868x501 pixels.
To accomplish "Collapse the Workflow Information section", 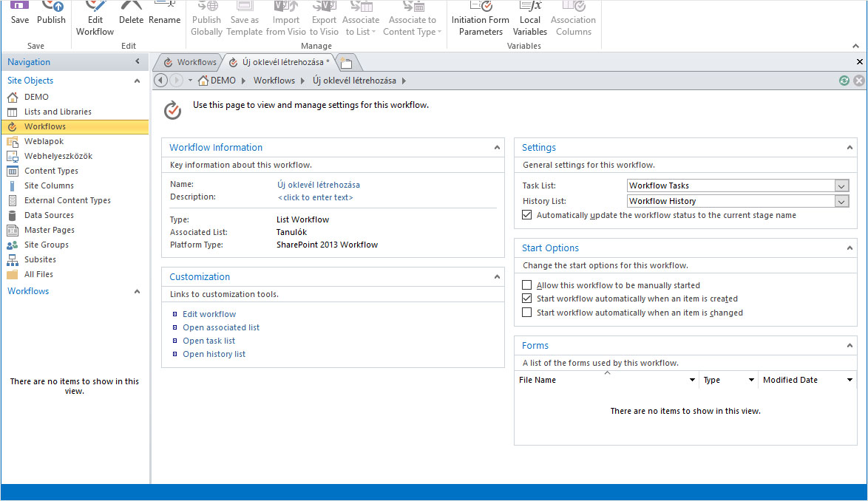I will click(497, 148).
